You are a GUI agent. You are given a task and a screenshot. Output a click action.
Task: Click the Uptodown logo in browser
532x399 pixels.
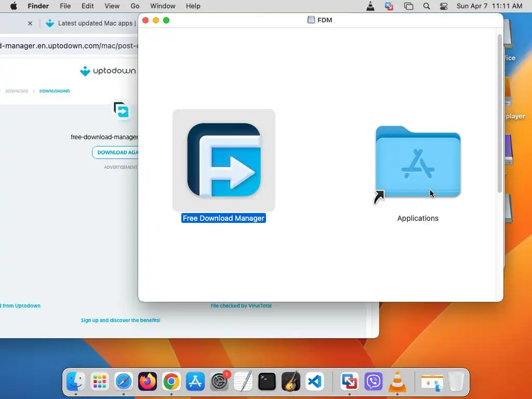coord(108,71)
